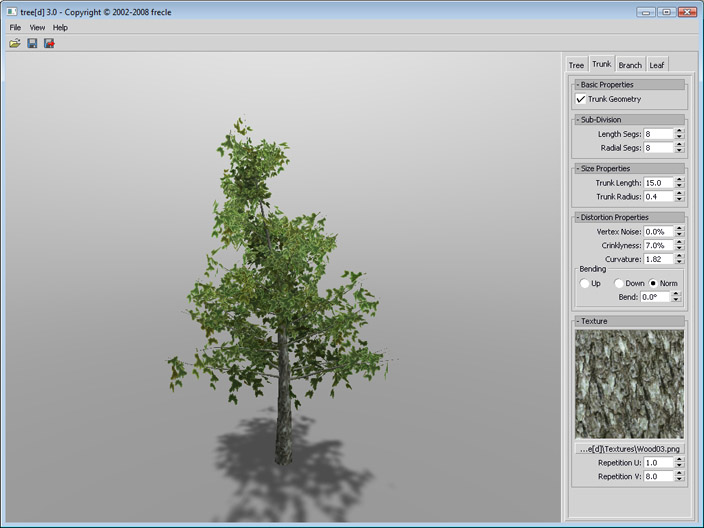Decrease Trunk Radius with down arrow
The height and width of the screenshot is (528, 704).
point(679,199)
